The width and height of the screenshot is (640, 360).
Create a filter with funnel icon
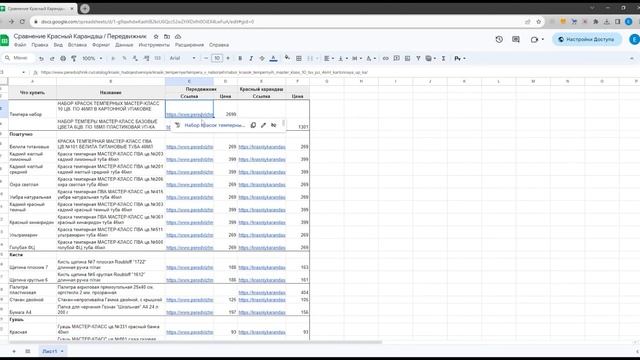pos(418,58)
